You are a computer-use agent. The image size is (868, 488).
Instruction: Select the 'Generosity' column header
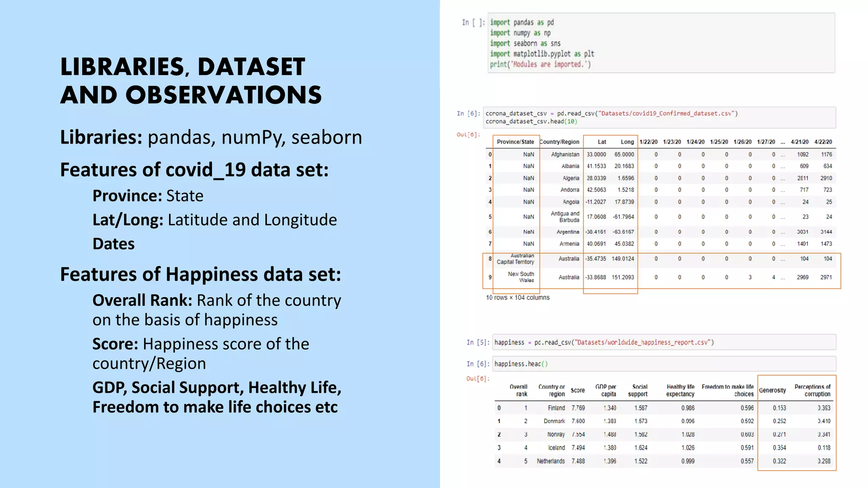click(x=772, y=390)
